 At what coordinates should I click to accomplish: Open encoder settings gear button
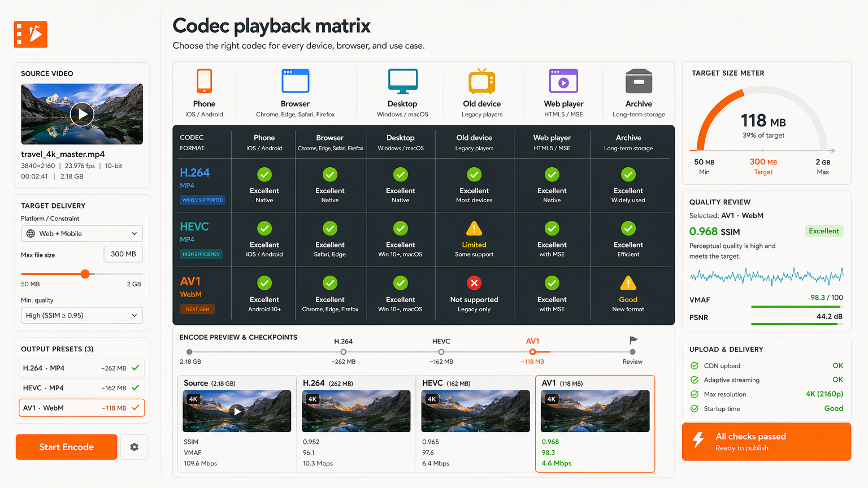(134, 447)
